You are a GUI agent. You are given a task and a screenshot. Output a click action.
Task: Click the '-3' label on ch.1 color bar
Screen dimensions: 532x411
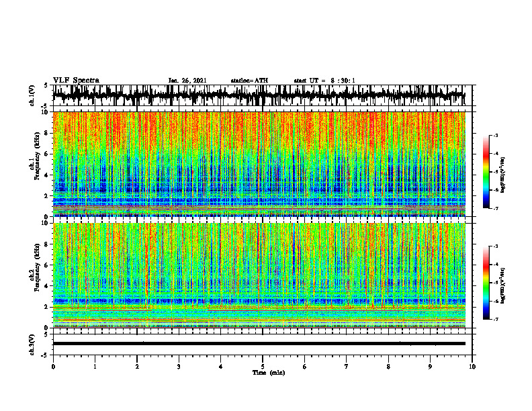pos(496,135)
